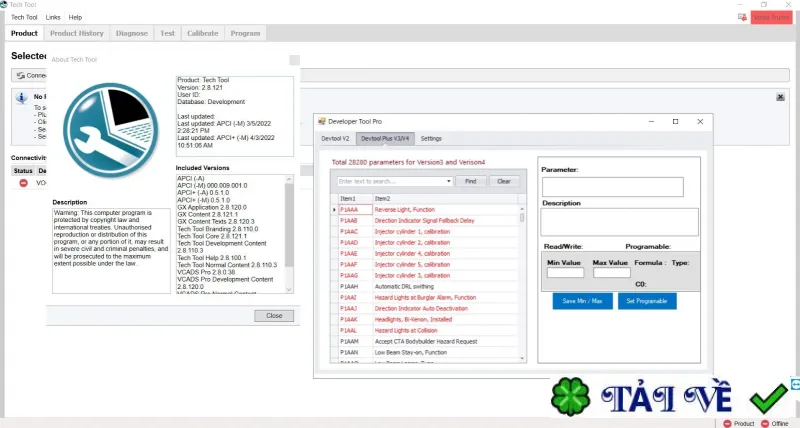
Task: Click the green clover icon
Action: [570, 397]
